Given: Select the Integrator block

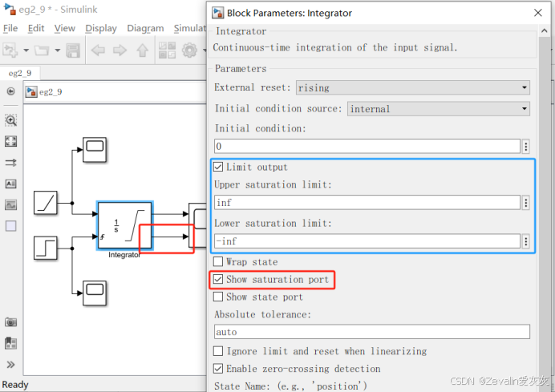Looking at the screenshot, I should point(124,225).
